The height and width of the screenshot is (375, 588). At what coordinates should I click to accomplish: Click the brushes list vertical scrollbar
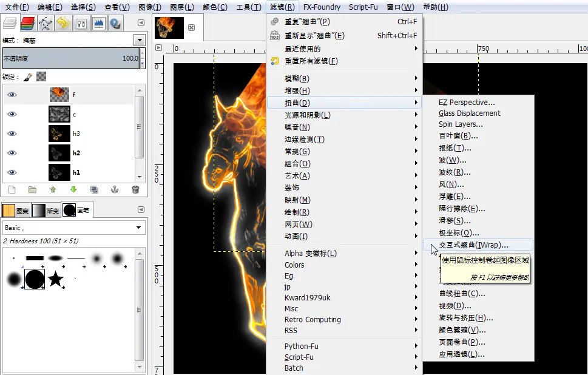[140, 310]
